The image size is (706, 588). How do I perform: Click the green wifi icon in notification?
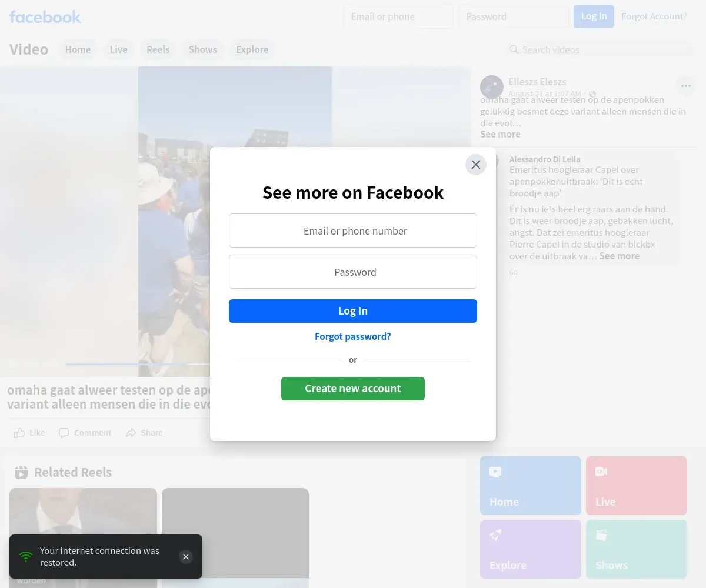tap(26, 556)
